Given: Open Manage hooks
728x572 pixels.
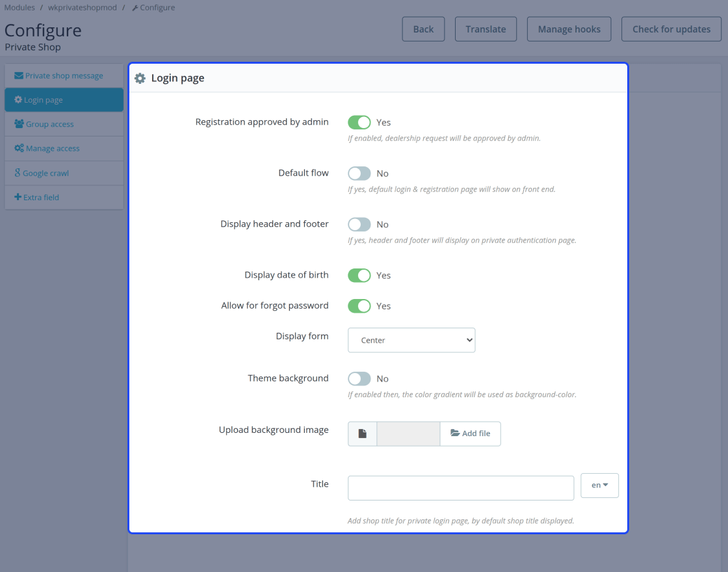Looking at the screenshot, I should point(569,29).
